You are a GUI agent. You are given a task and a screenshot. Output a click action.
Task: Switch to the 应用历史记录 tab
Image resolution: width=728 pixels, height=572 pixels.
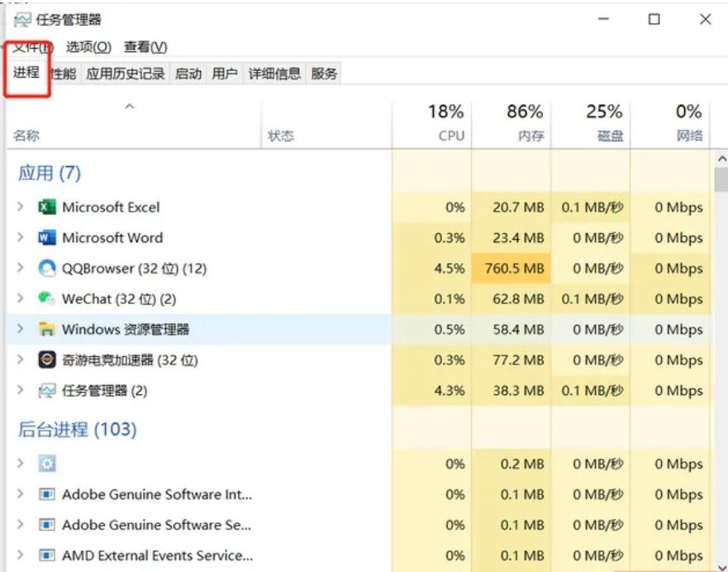coord(126,74)
